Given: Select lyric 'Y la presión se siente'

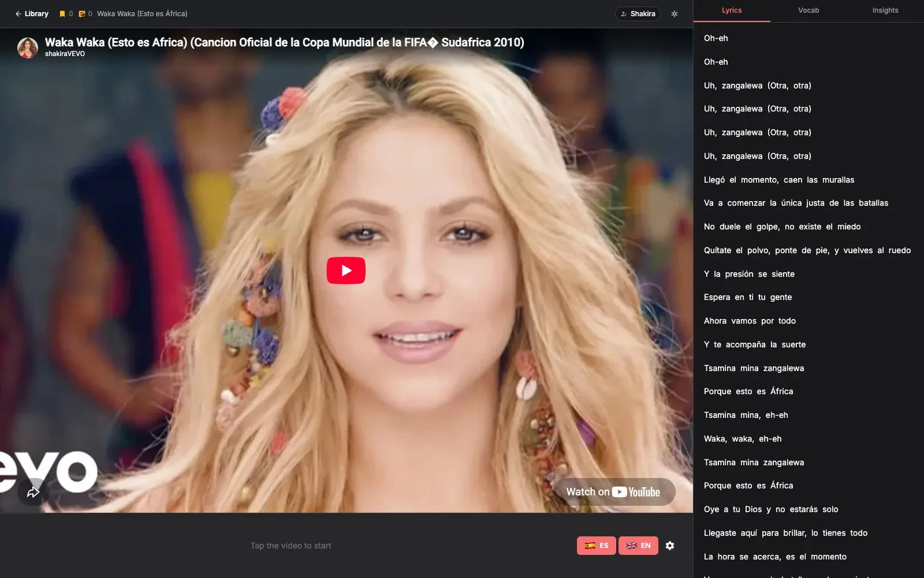Looking at the screenshot, I should 750,274.
